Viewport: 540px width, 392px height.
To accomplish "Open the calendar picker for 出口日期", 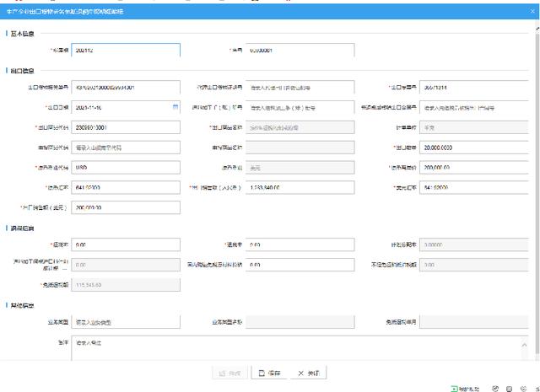I will [x=175, y=107].
